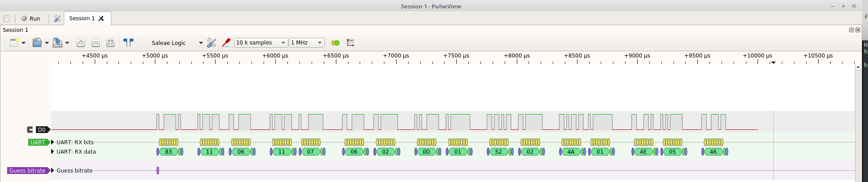Toggle the blue cursor markers
Viewport: 868px width, 182px height.
click(128, 43)
